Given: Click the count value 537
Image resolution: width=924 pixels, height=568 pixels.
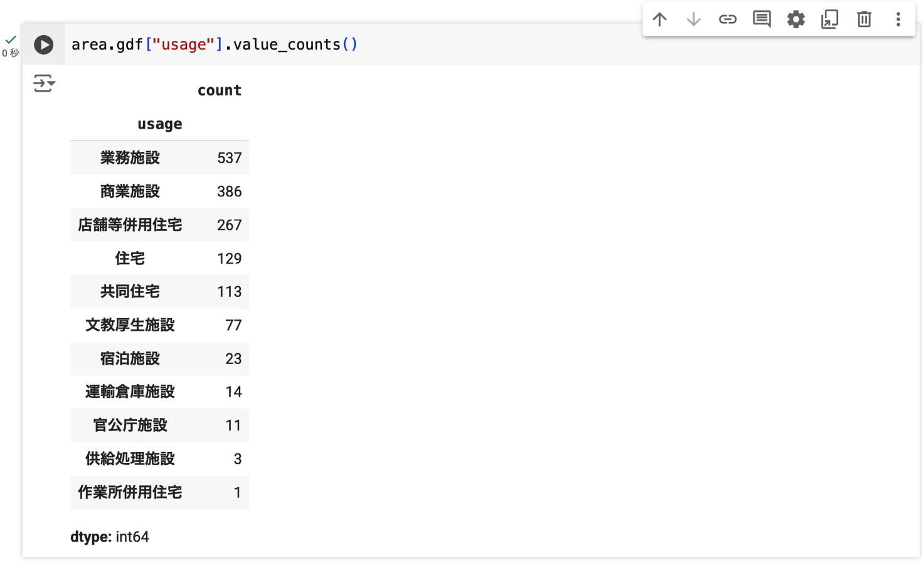Looking at the screenshot, I should pyautogui.click(x=230, y=158).
